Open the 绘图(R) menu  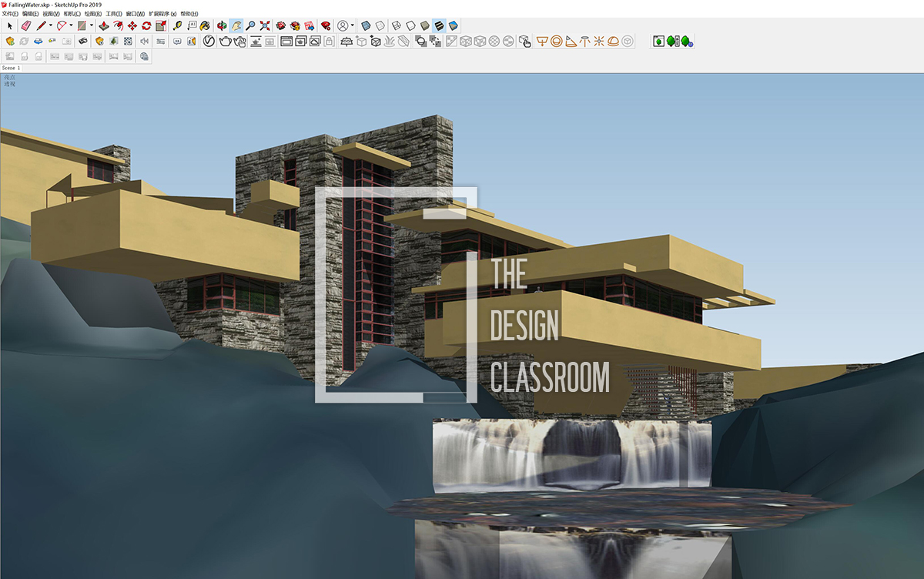click(x=93, y=14)
